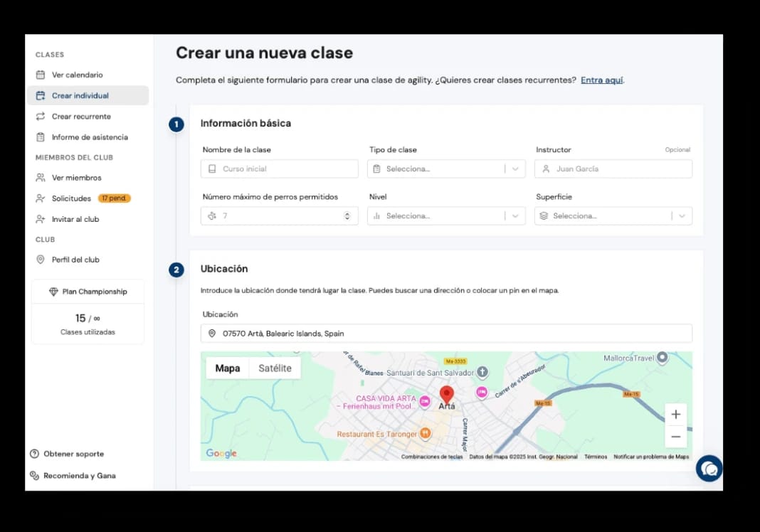Click the Crear recurrente repeat icon

41,116
